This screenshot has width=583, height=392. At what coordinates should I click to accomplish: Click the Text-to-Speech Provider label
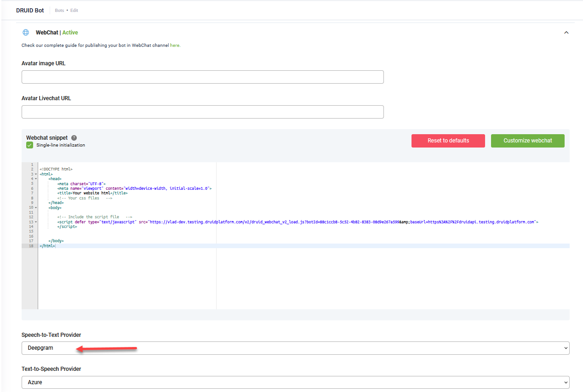pos(51,369)
